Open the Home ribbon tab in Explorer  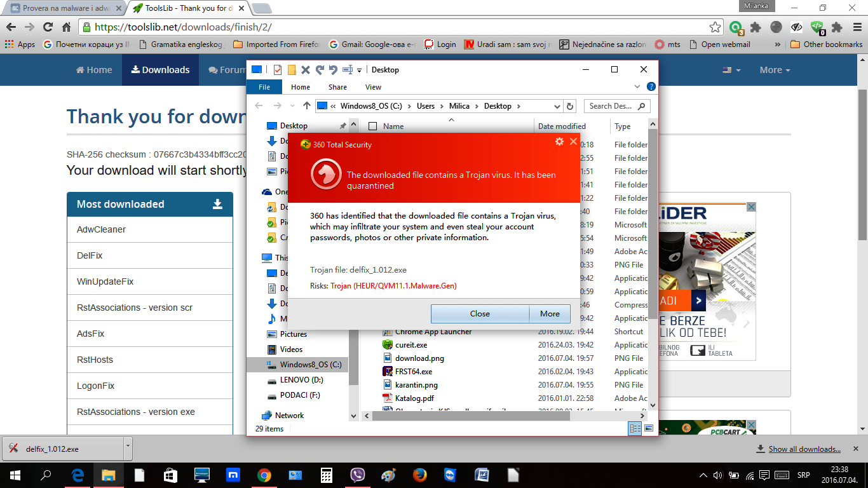tap(301, 87)
